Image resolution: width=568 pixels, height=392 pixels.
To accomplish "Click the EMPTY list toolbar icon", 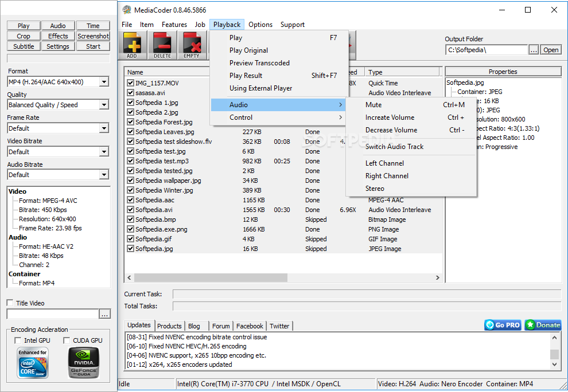I will pyautogui.click(x=192, y=45).
